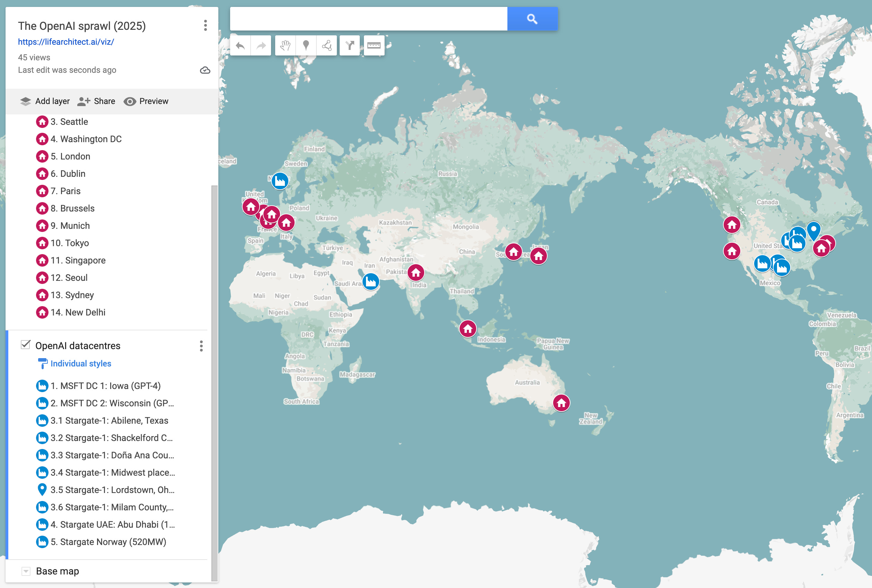The image size is (872, 588).
Task: Click Preview with the eye icon
Action: pyautogui.click(x=146, y=101)
